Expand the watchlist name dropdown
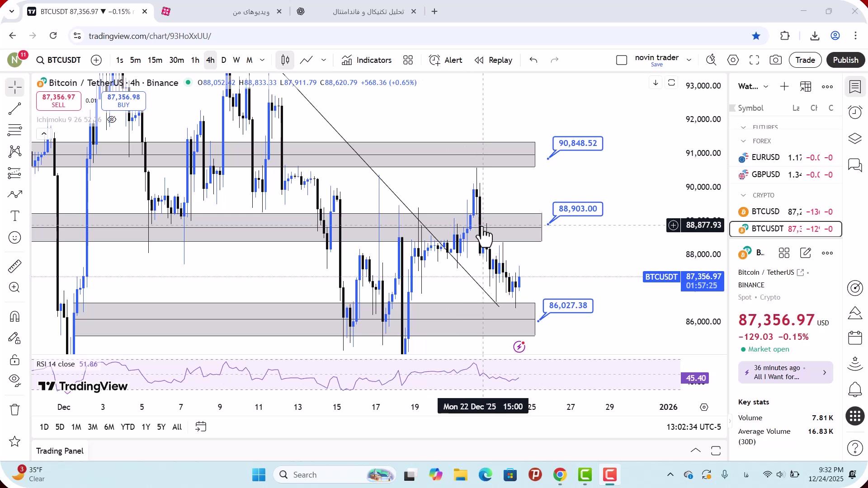 coord(766,87)
